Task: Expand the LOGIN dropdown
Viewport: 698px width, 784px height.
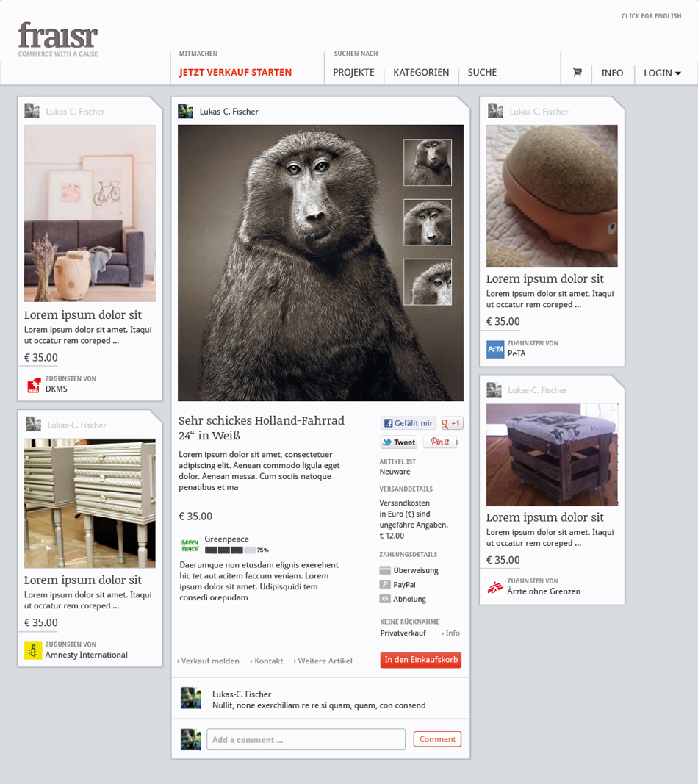Action: (x=662, y=73)
